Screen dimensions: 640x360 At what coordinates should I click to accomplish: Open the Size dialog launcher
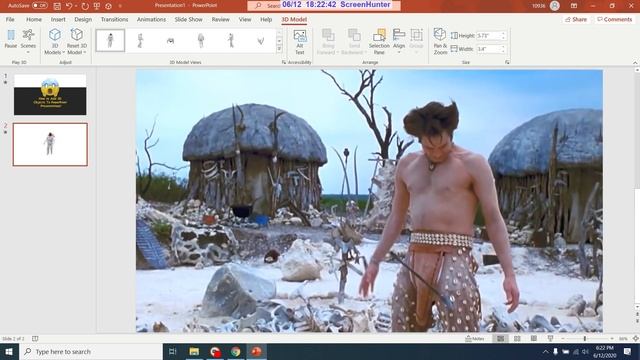coord(507,62)
